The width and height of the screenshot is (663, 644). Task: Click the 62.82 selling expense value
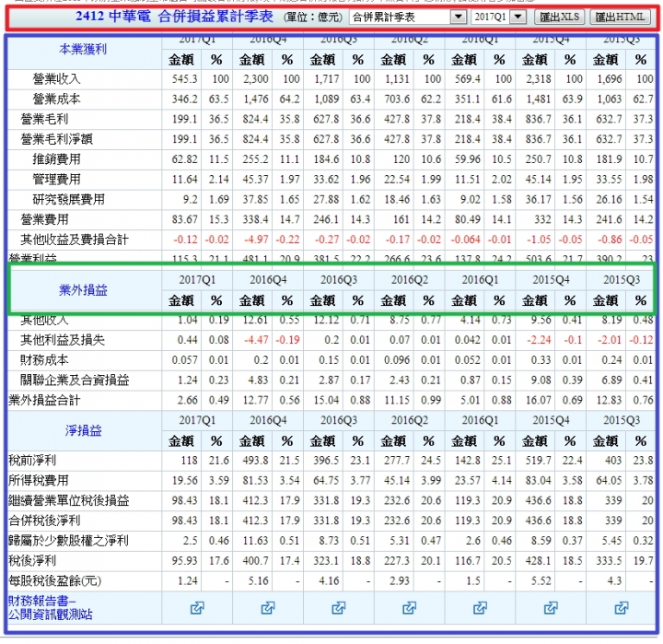(184, 159)
